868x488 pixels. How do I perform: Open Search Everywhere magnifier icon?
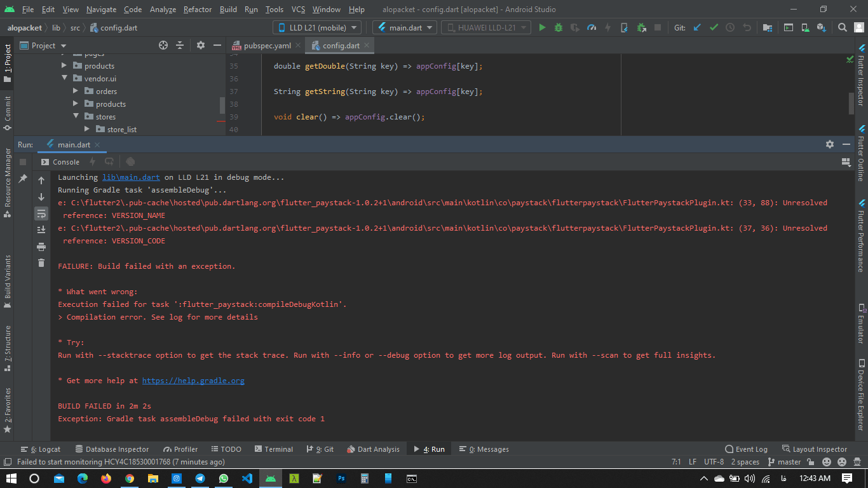(x=842, y=28)
